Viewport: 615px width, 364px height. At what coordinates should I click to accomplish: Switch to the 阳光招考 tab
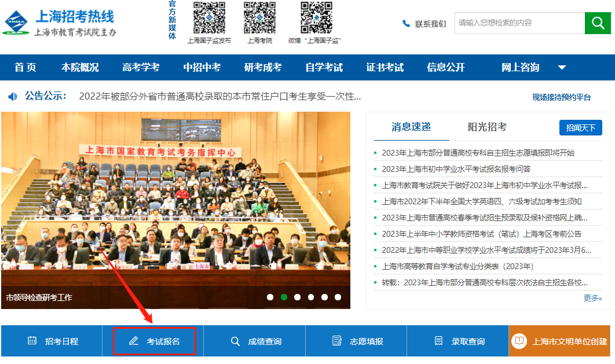pyautogui.click(x=487, y=127)
